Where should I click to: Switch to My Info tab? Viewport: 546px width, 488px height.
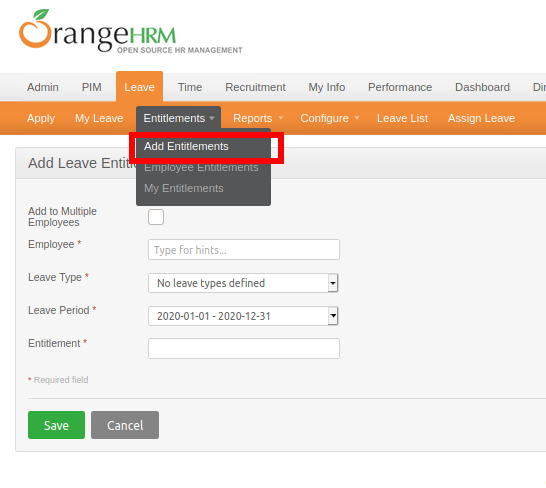point(327,87)
